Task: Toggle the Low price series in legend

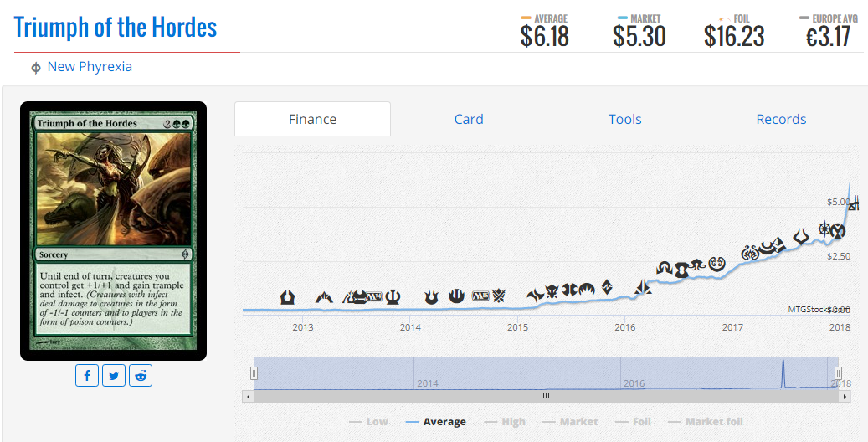Action: [x=368, y=422]
